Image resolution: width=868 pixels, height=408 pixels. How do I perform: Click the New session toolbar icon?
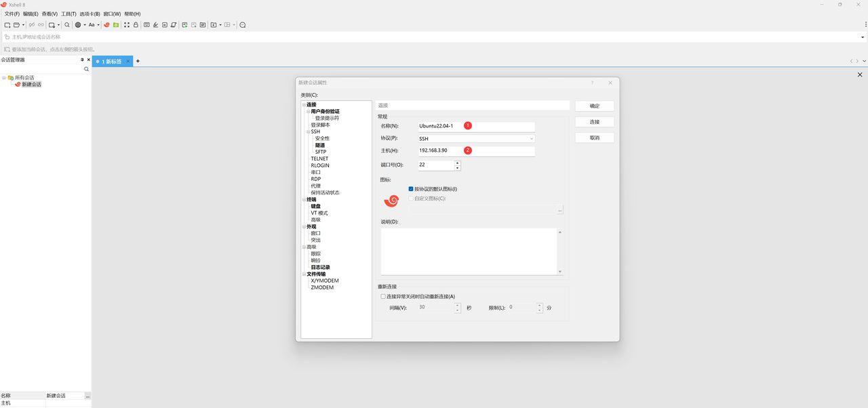click(7, 25)
